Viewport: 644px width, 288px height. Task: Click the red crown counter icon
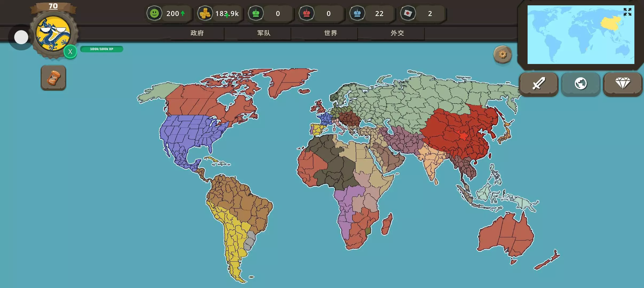tap(307, 13)
